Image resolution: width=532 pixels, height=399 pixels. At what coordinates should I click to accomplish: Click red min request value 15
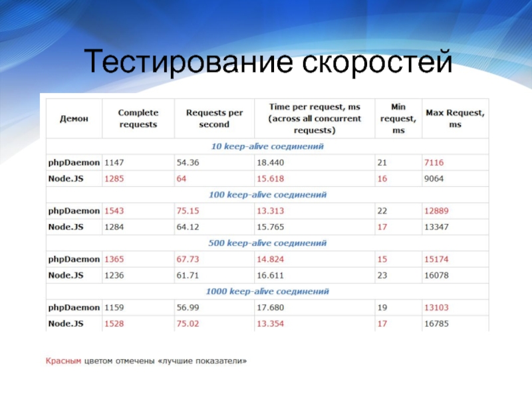tap(382, 259)
